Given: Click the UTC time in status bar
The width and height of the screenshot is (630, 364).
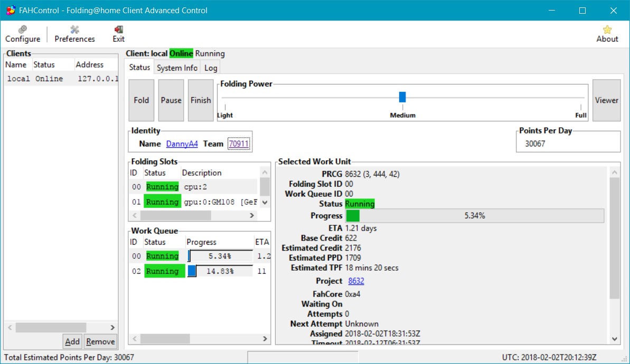Looking at the screenshot, I should point(549,357).
